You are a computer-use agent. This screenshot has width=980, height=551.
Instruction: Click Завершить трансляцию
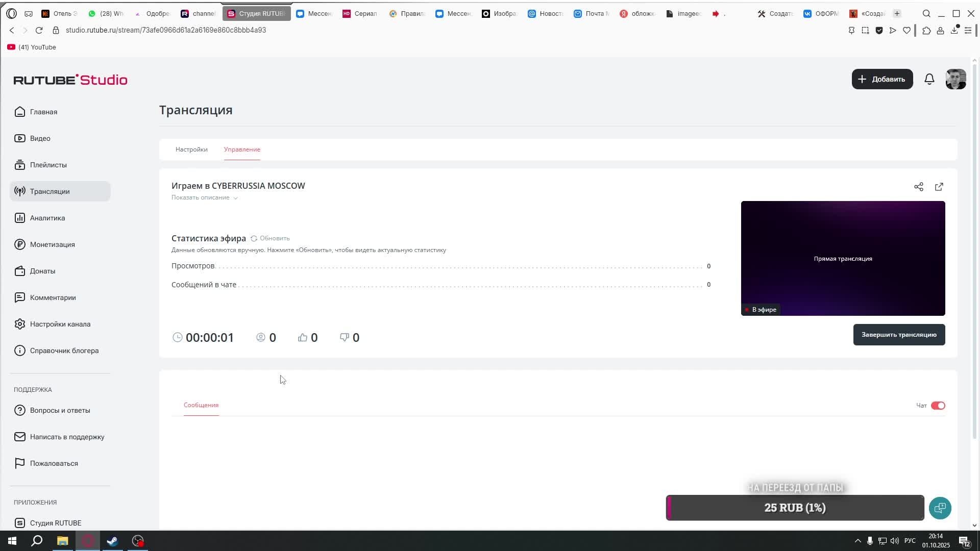click(899, 334)
